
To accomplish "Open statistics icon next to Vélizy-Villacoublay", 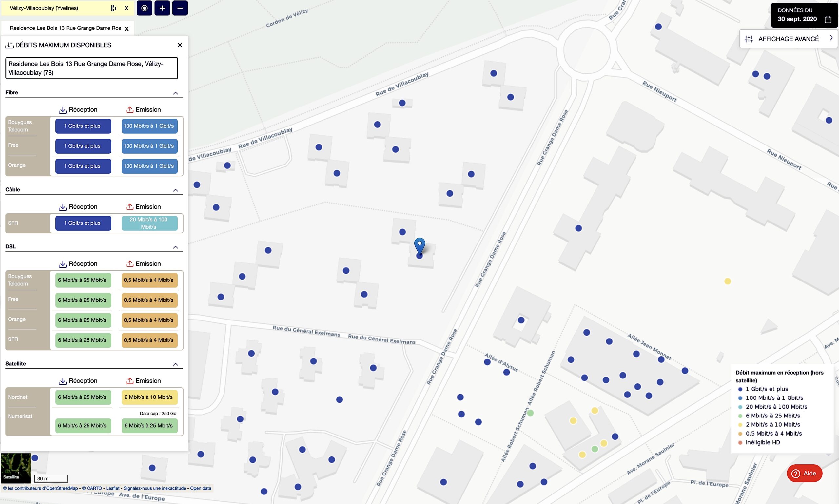I will (x=114, y=8).
